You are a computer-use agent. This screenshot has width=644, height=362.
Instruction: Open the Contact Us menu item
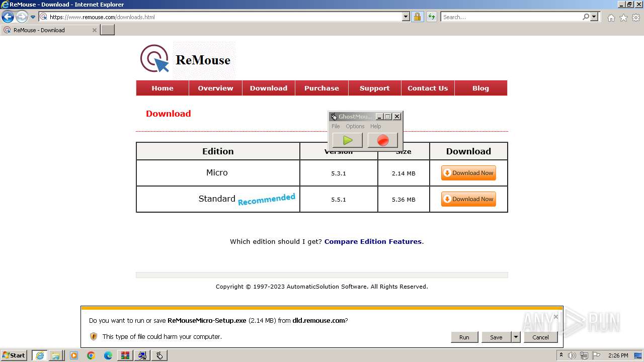coord(428,88)
